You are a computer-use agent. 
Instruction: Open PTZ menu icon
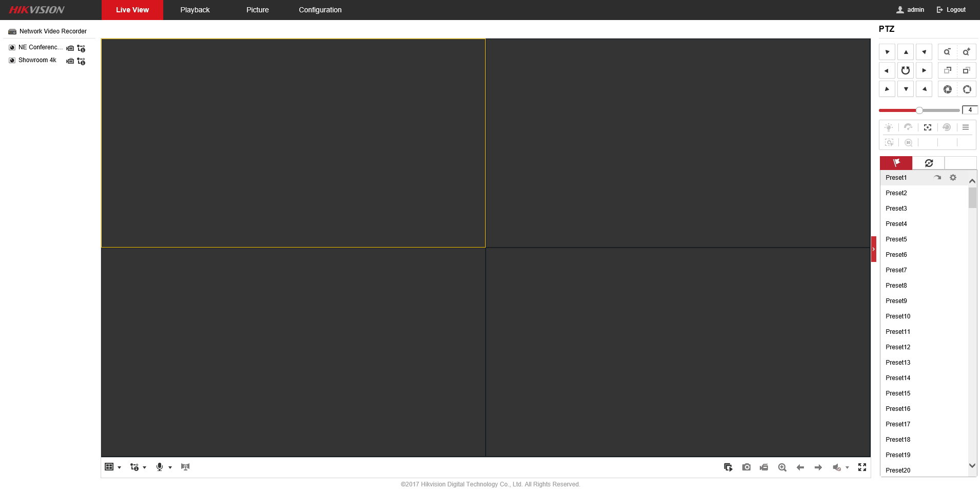[966, 127]
